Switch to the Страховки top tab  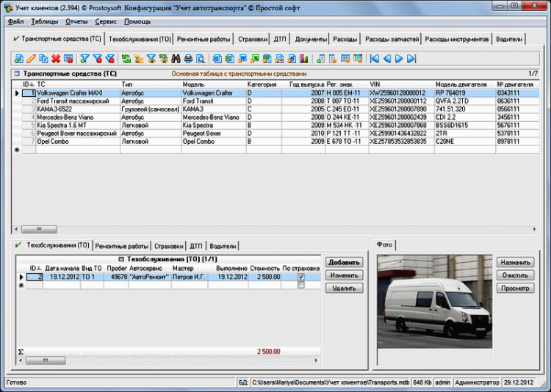pyautogui.click(x=242, y=38)
